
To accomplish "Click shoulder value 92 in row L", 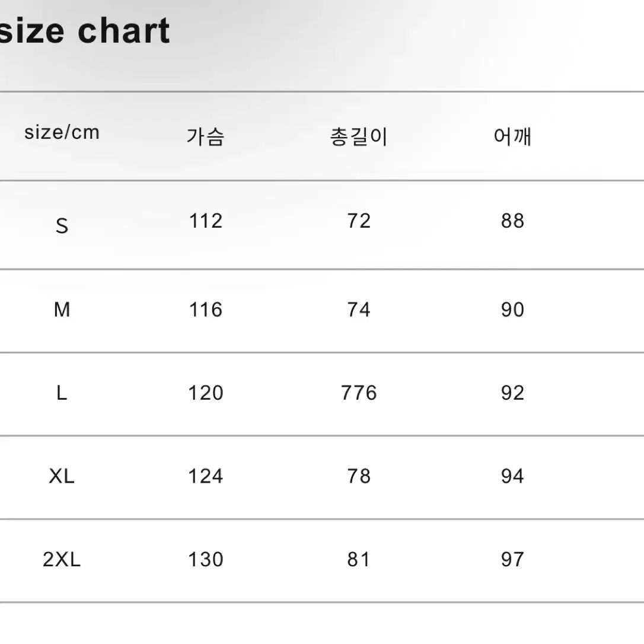I will [512, 393].
